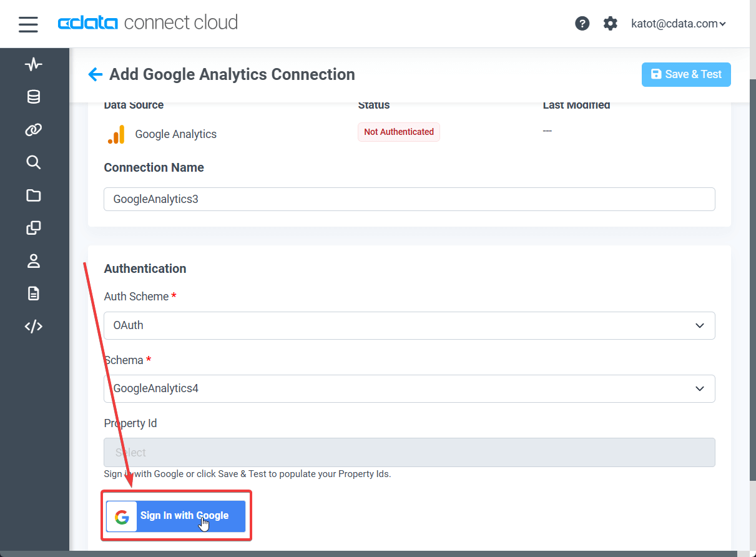Open the activity pulse icon in sidebar
The image size is (756, 557).
coord(34,64)
